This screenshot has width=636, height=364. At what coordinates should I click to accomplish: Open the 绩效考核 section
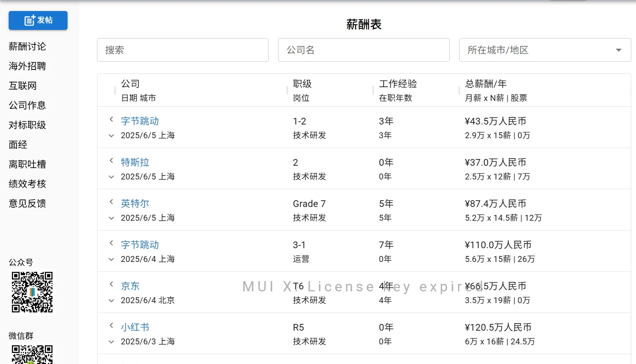(27, 184)
